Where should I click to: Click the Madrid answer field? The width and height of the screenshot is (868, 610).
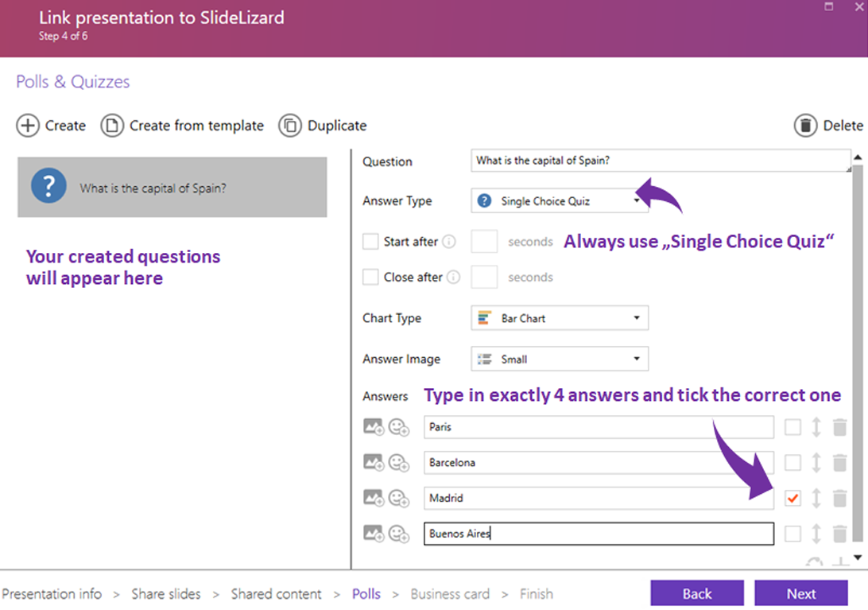[x=599, y=498]
